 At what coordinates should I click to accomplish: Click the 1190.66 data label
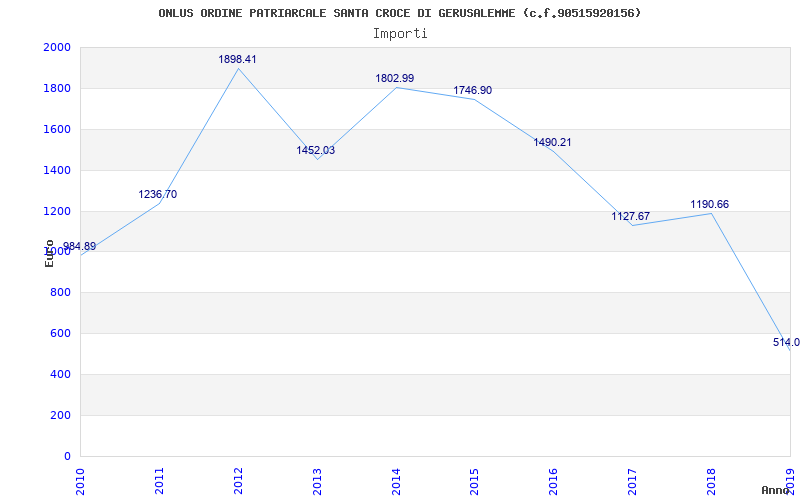pyautogui.click(x=710, y=205)
